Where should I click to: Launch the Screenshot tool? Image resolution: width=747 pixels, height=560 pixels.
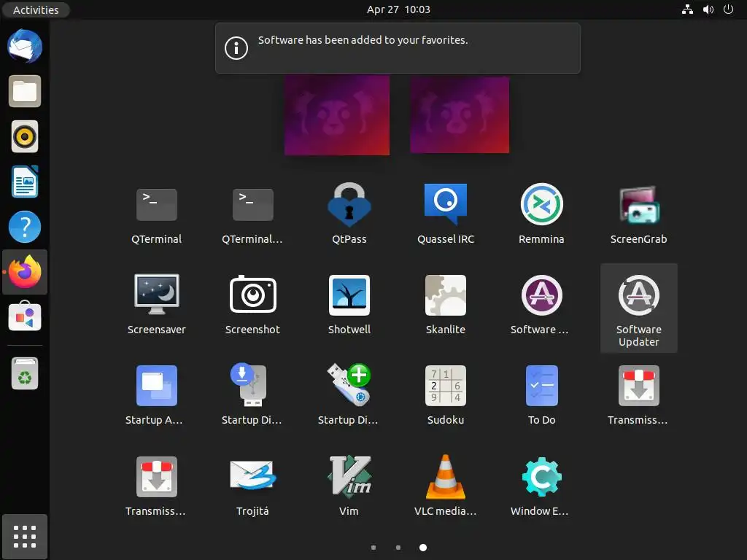coord(253,305)
